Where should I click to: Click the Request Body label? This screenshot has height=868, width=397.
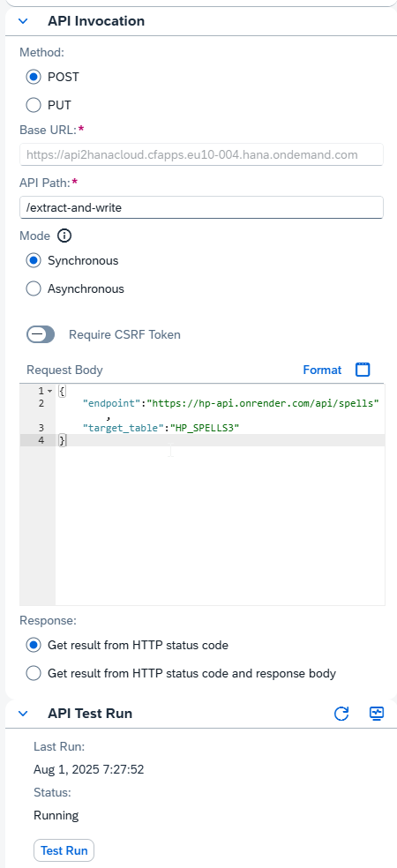[x=64, y=370]
